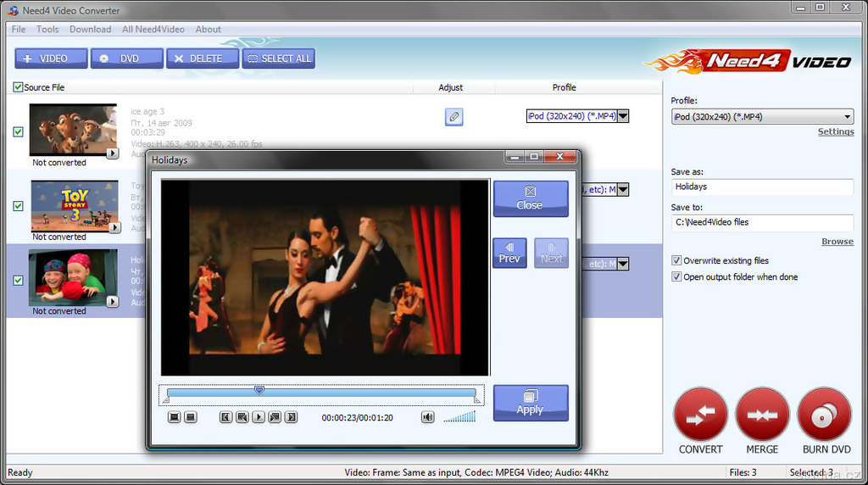
Task: Click Apply in the Holidays dialog
Action: (530, 403)
